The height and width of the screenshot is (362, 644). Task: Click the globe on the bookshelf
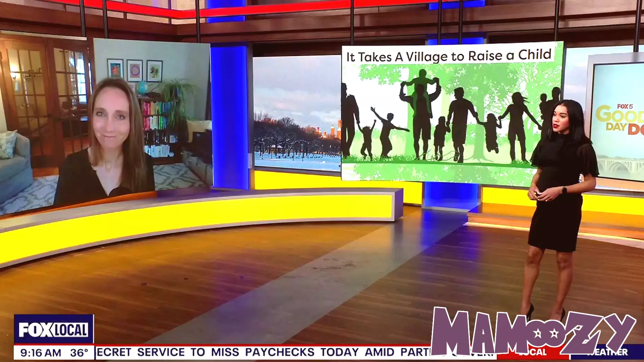click(142, 86)
